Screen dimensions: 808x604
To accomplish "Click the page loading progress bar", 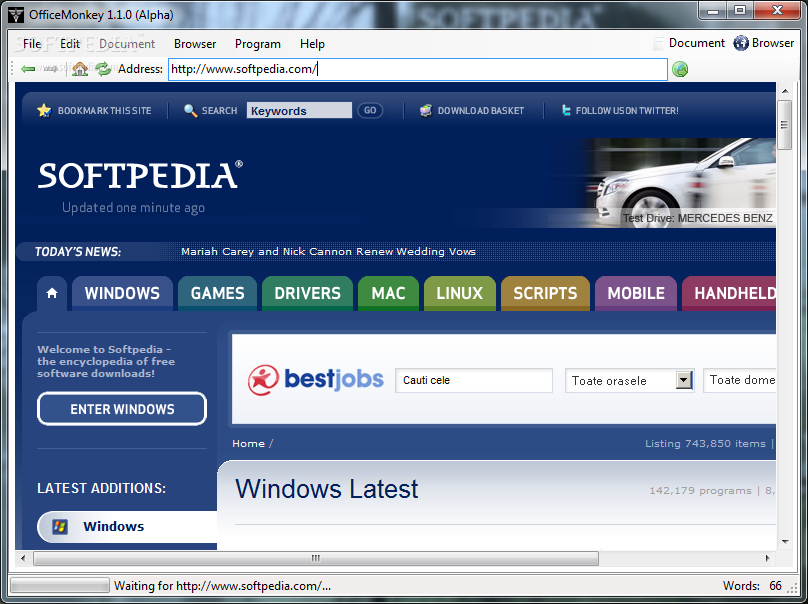I will (60, 585).
